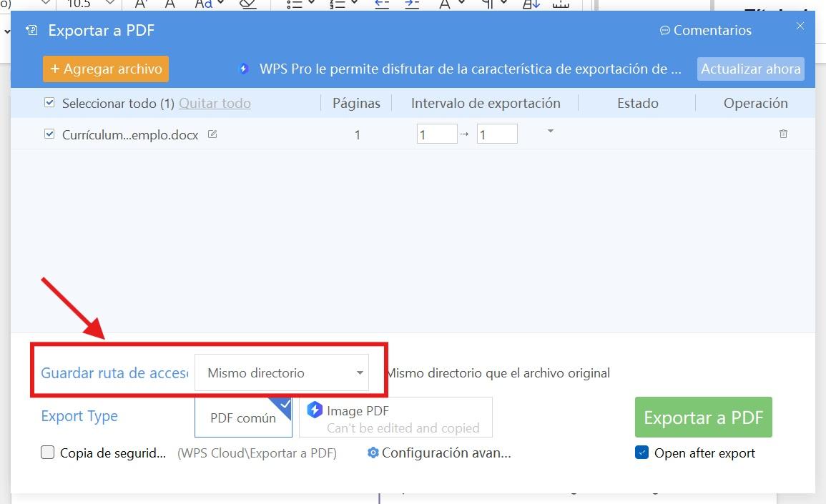The image size is (826, 504).
Task: Click Actualizar ahora upgrade button
Action: point(750,69)
